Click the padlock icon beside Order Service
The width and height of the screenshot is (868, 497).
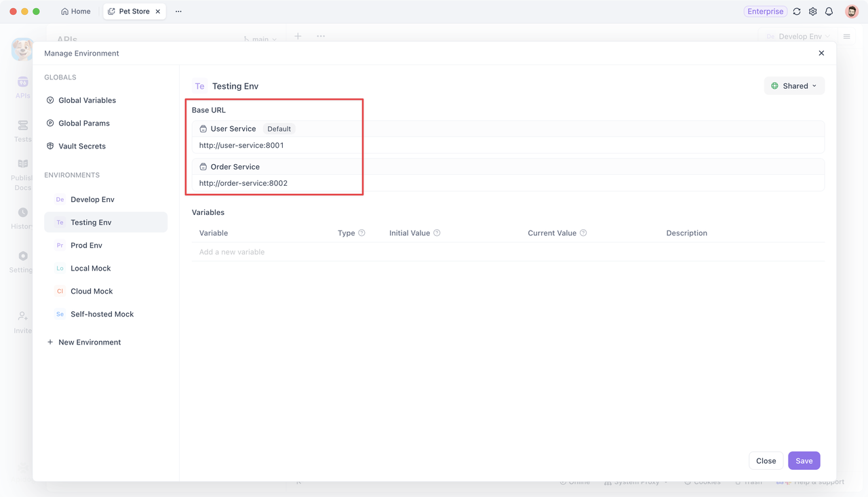(202, 166)
